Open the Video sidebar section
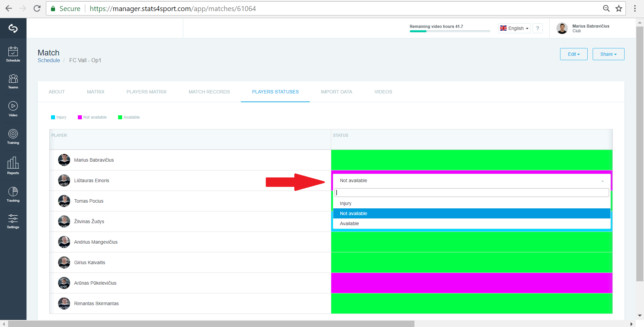The image size is (644, 327). tap(13, 109)
